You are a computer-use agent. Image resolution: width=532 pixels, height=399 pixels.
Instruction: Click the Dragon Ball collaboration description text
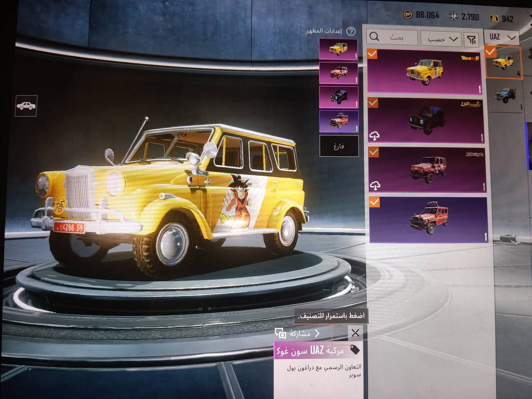(x=324, y=370)
